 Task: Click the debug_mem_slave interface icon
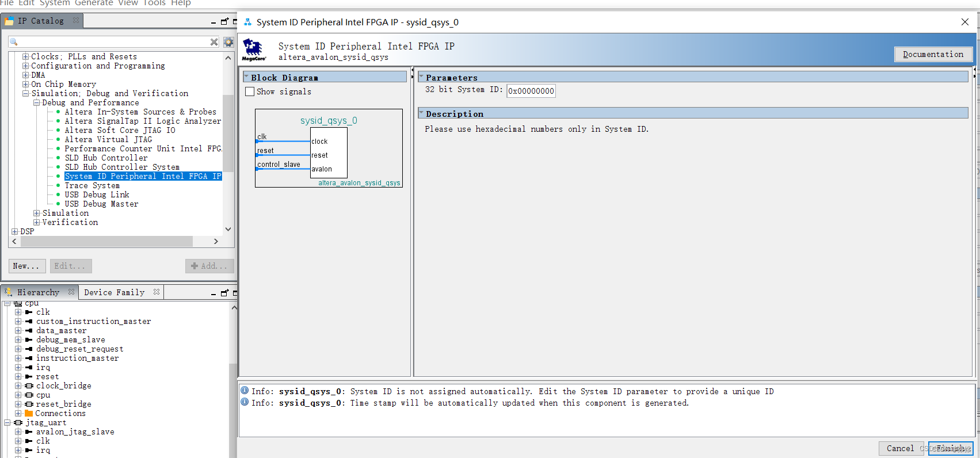(x=29, y=339)
